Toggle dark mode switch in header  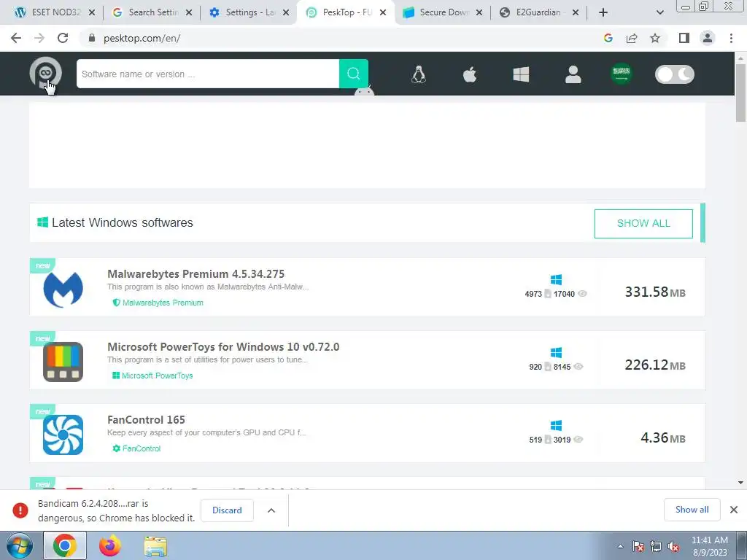click(x=675, y=74)
